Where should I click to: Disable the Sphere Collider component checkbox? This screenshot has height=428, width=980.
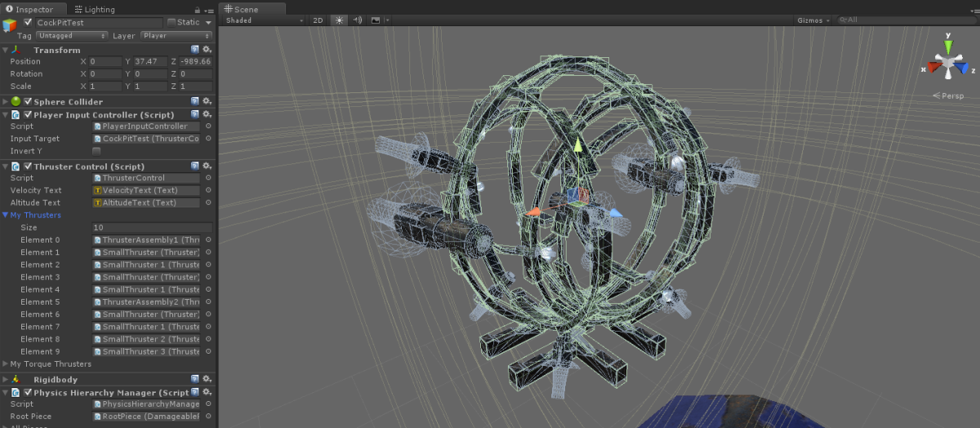tap(28, 101)
